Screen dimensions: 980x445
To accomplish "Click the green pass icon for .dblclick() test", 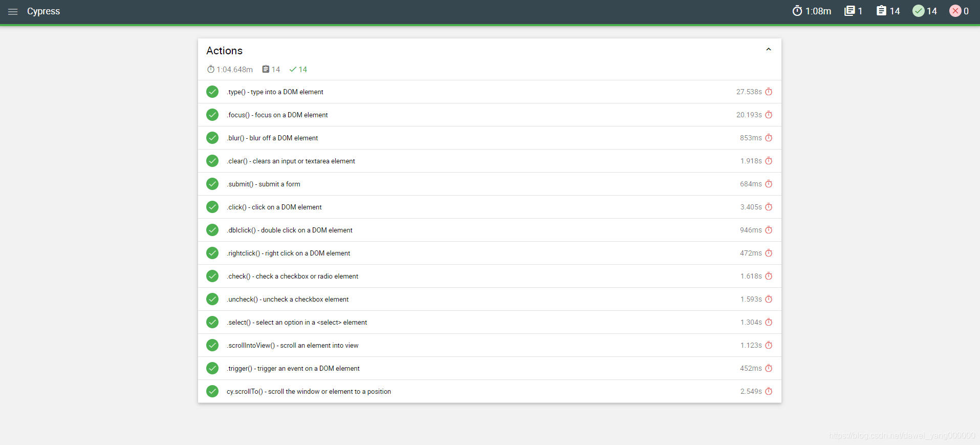I will (212, 230).
